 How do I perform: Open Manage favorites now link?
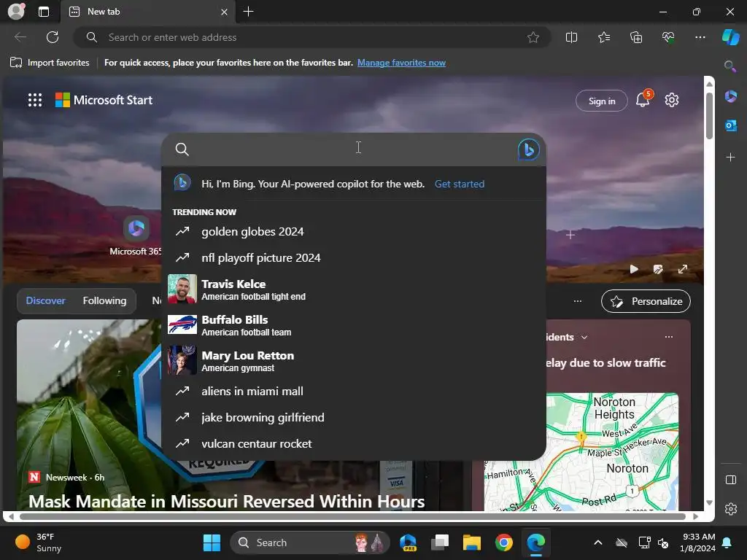401,63
